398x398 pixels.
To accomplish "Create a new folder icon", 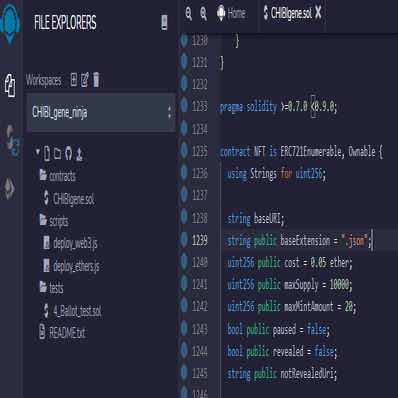I will coord(57,153).
